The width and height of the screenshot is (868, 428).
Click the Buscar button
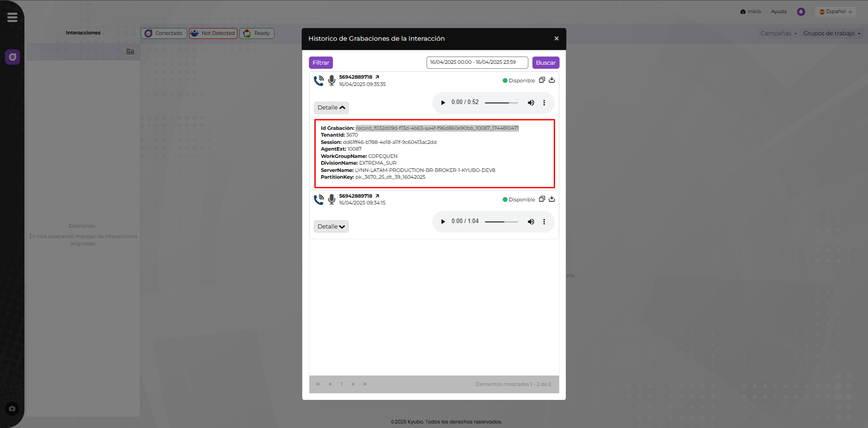(x=546, y=62)
